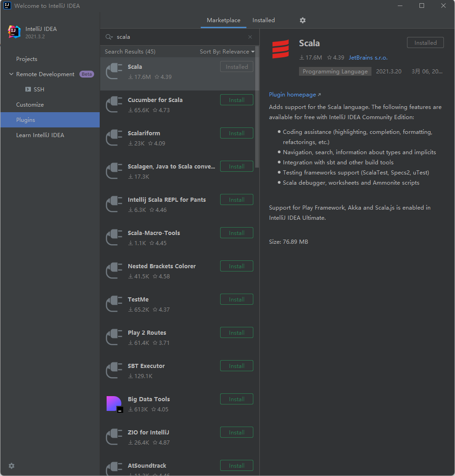Open the Sort By Relevance dropdown
455x476 pixels.
point(227,52)
